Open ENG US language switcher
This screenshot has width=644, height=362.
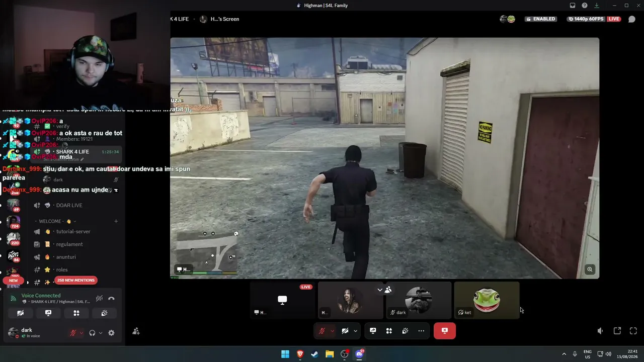coord(588,354)
